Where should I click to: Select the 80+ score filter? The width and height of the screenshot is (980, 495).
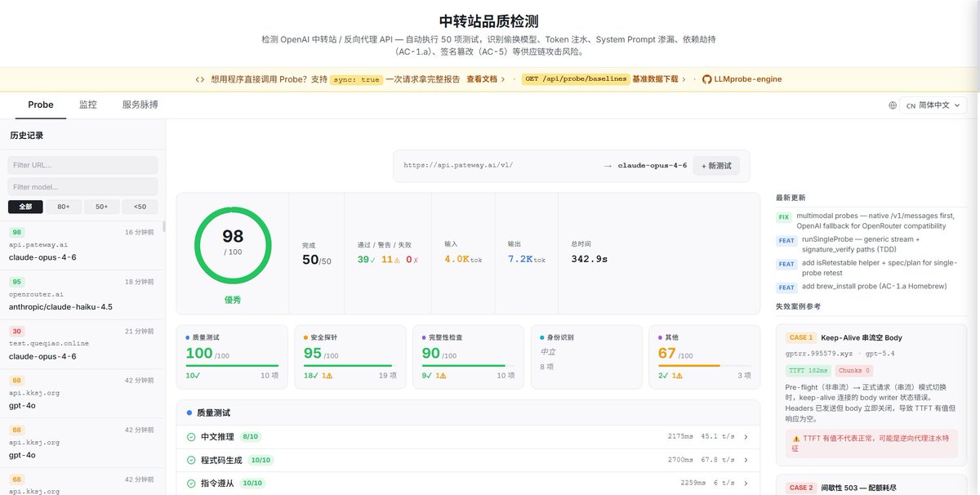(63, 207)
